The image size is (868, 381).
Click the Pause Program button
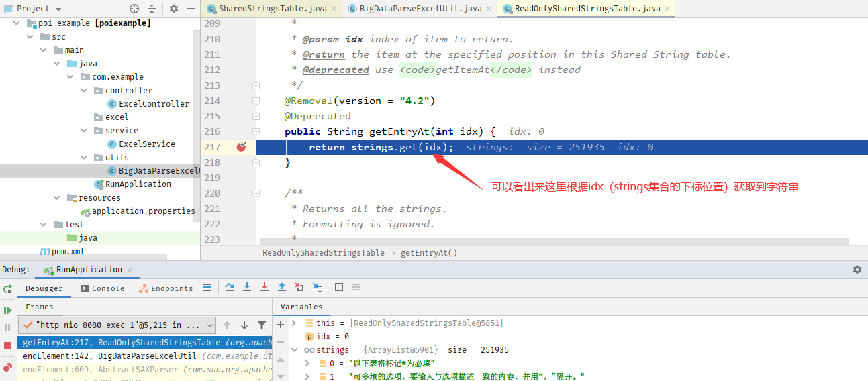point(7,327)
